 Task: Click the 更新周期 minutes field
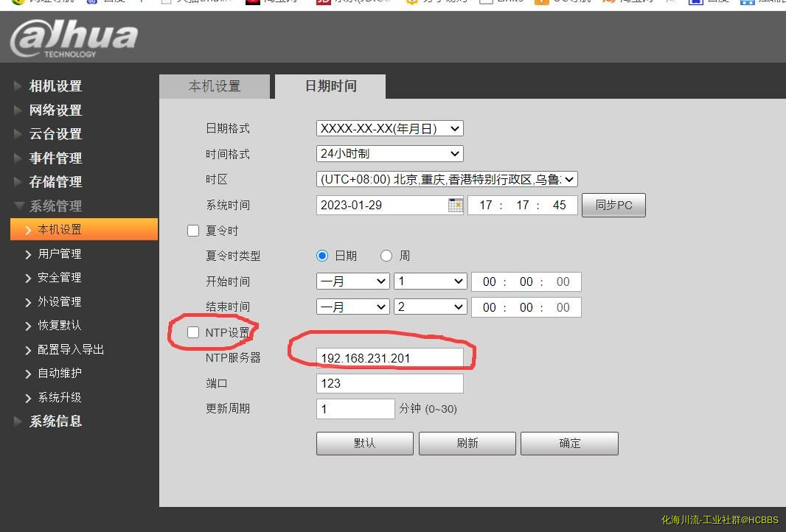(355, 409)
